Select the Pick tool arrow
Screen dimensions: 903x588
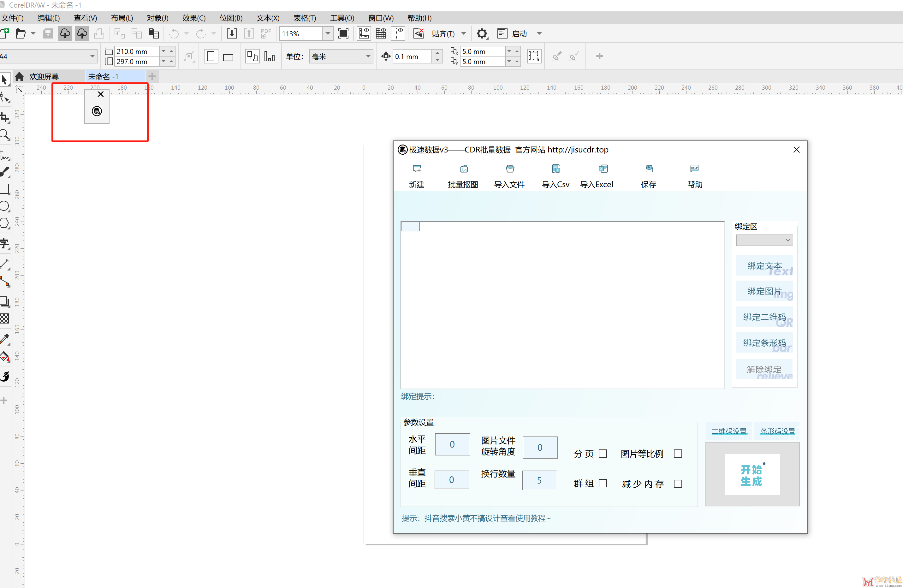(x=4, y=80)
